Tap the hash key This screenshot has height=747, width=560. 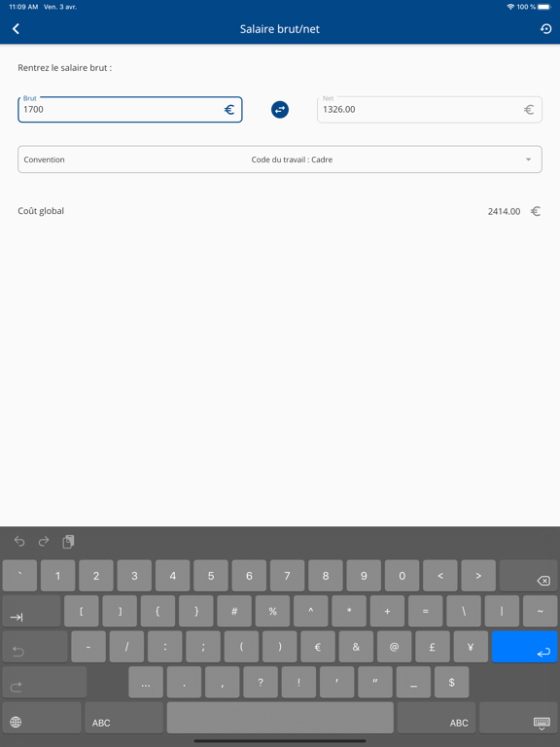pyautogui.click(x=234, y=611)
